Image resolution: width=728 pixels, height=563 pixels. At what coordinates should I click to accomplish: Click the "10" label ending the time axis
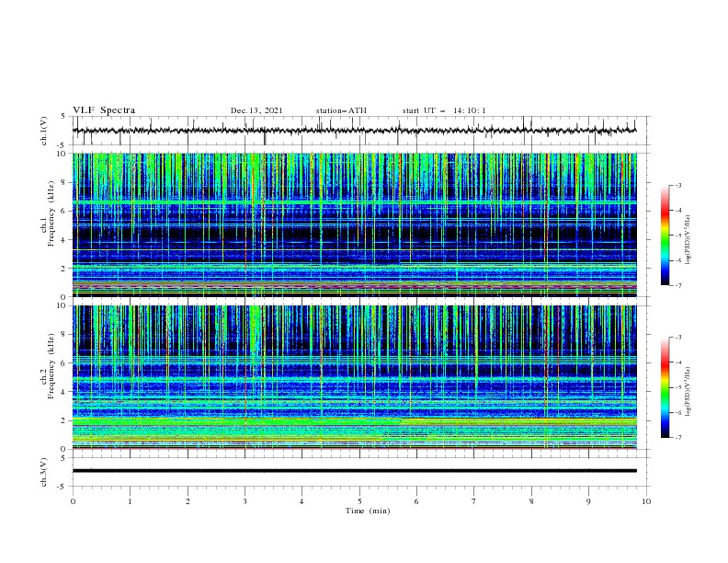click(x=646, y=501)
